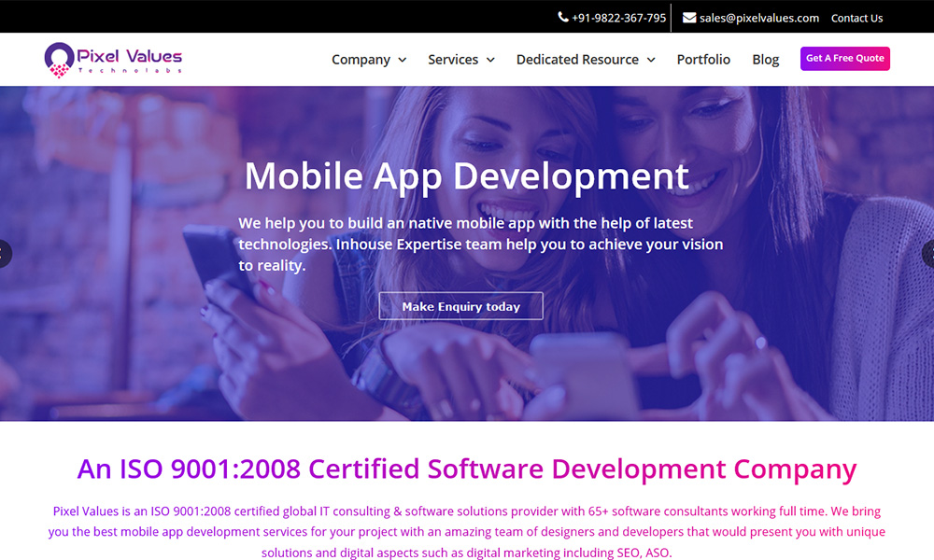Viewport: 934px width, 560px height.
Task: Click the Mobile App Development slide heading
Action: (x=466, y=175)
